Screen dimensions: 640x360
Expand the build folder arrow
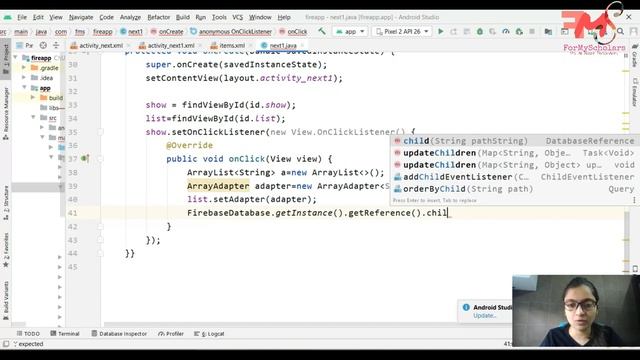33,98
